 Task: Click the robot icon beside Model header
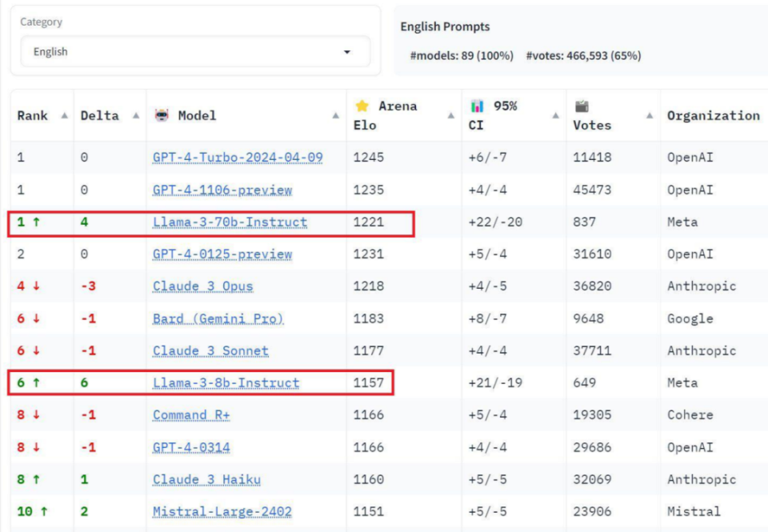(x=162, y=115)
